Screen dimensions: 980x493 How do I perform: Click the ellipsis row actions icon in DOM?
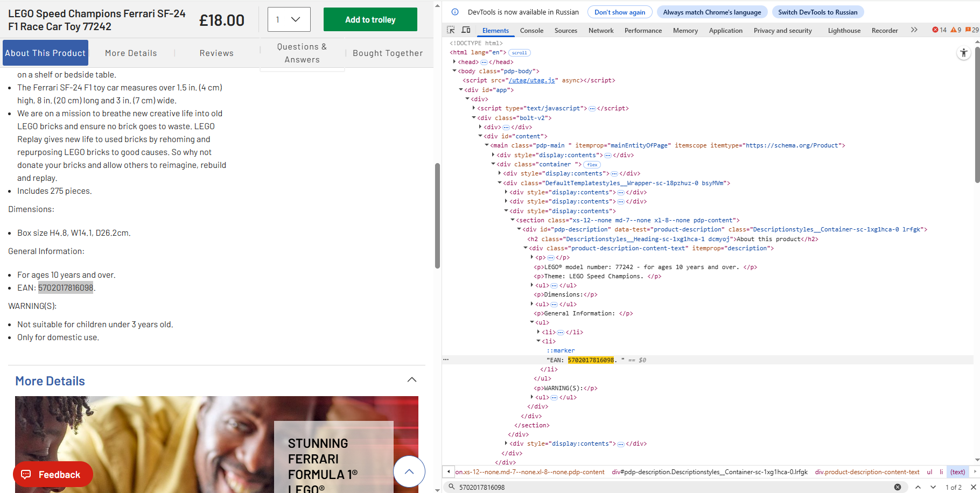point(446,360)
